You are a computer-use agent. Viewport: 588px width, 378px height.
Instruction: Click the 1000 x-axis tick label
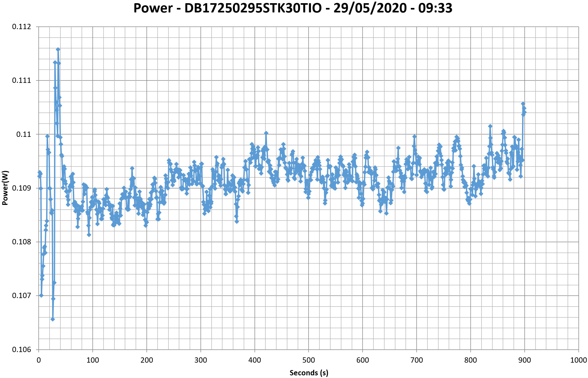pos(578,360)
